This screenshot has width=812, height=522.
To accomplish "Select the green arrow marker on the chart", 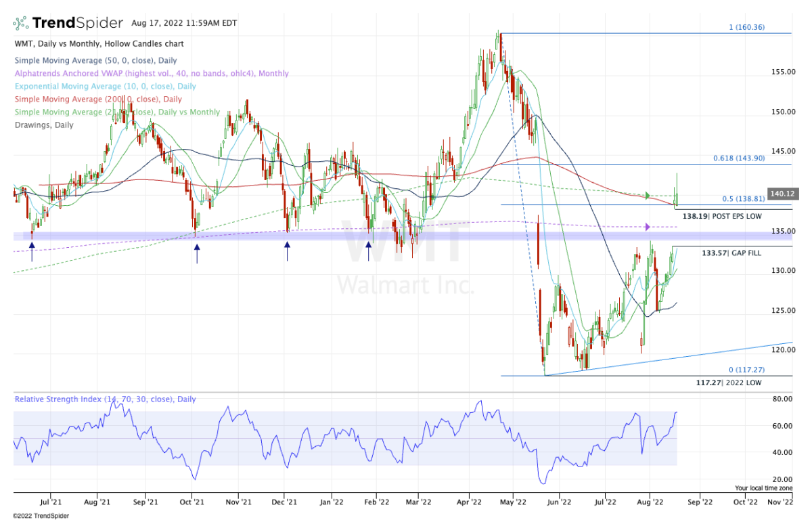I will pyautogui.click(x=648, y=196).
